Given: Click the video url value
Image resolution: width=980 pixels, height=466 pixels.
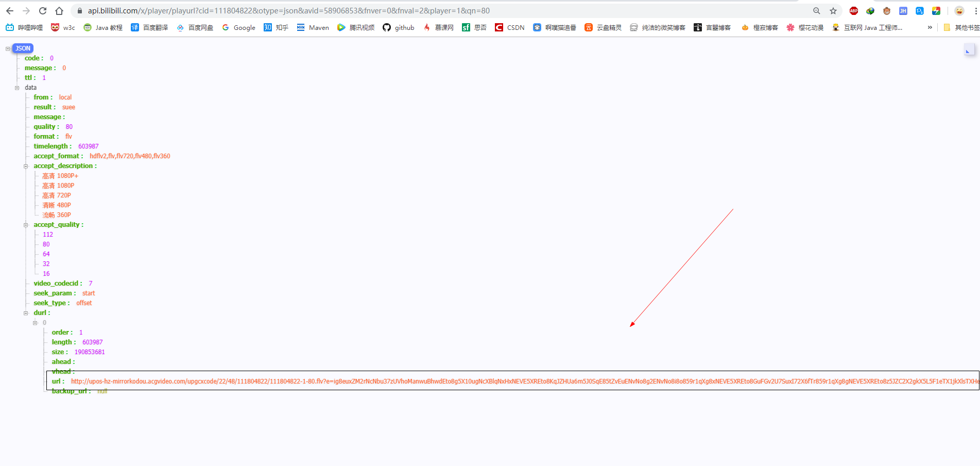Looking at the screenshot, I should click(x=525, y=381).
